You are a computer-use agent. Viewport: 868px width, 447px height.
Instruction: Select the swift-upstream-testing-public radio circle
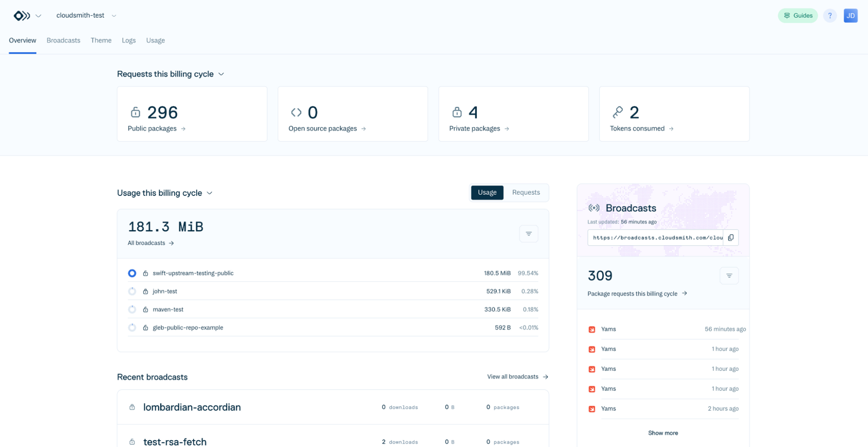point(132,273)
